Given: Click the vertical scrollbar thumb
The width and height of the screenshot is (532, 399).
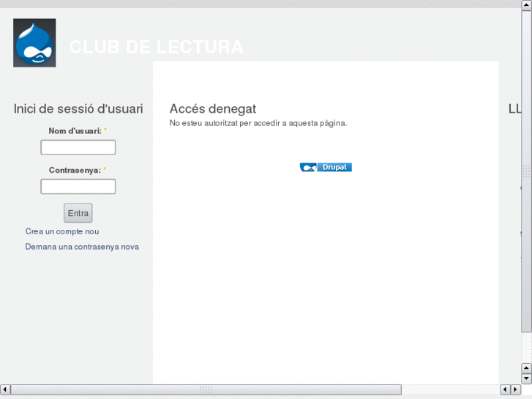Looking at the screenshot, I should point(526,171).
